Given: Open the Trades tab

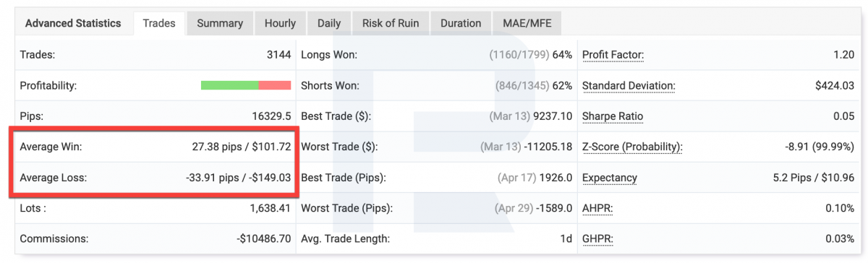Looking at the screenshot, I should (159, 23).
